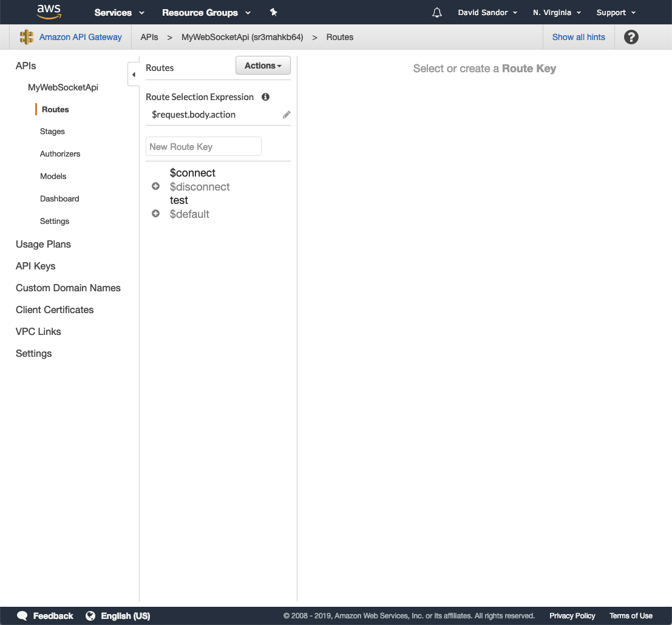Click Show all hints
Screen dimensions: 672x625
click(579, 37)
